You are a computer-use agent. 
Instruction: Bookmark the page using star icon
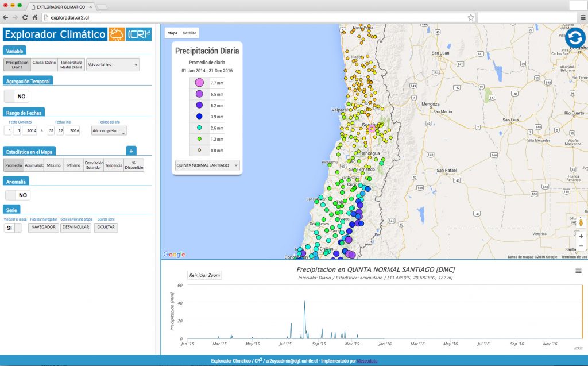[470, 18]
